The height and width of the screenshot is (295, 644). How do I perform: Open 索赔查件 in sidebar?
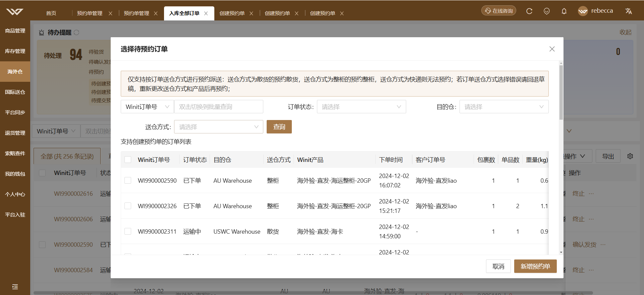tap(15, 154)
